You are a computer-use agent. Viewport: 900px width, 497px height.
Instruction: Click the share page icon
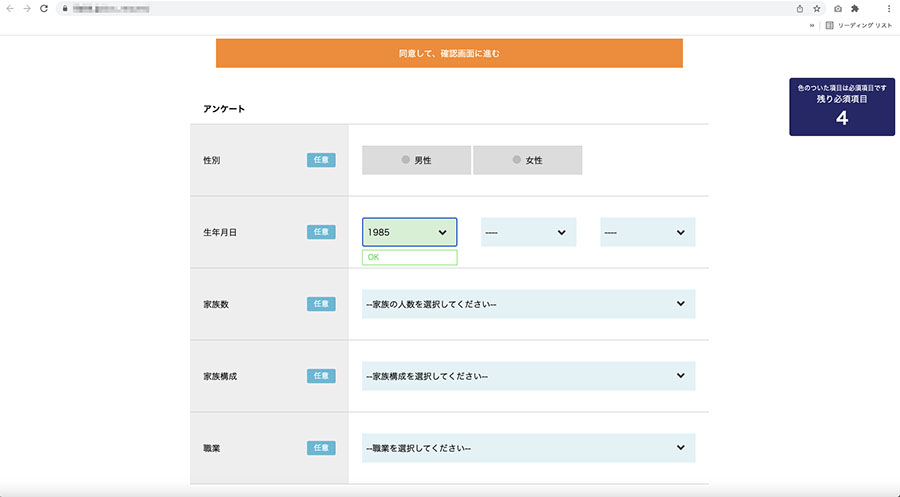[799, 8]
